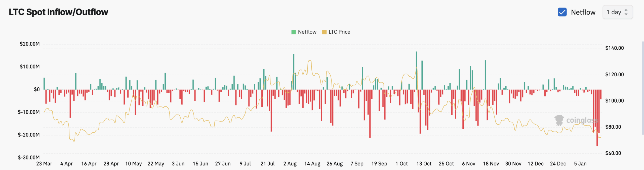Click the yellow LTC Price legend square
The width and height of the screenshot is (644, 170).
[324, 32]
